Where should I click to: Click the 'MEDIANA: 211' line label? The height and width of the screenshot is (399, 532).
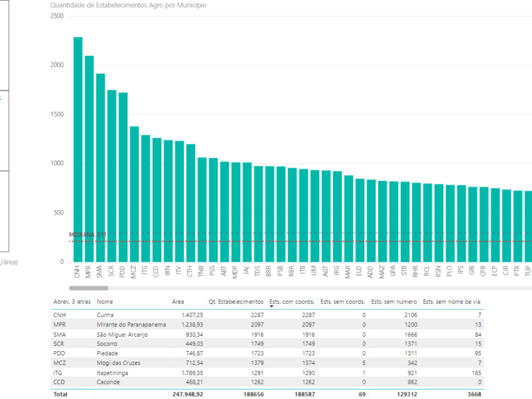[88, 235]
